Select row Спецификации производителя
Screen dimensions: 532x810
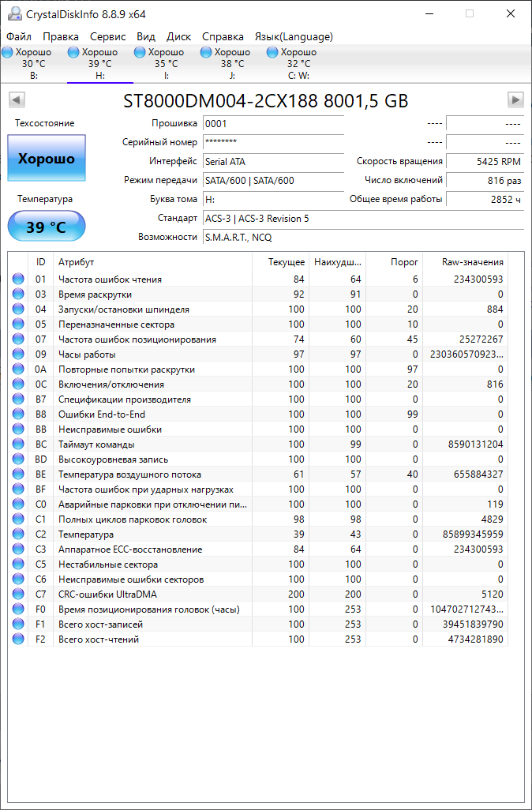pyautogui.click(x=258, y=399)
